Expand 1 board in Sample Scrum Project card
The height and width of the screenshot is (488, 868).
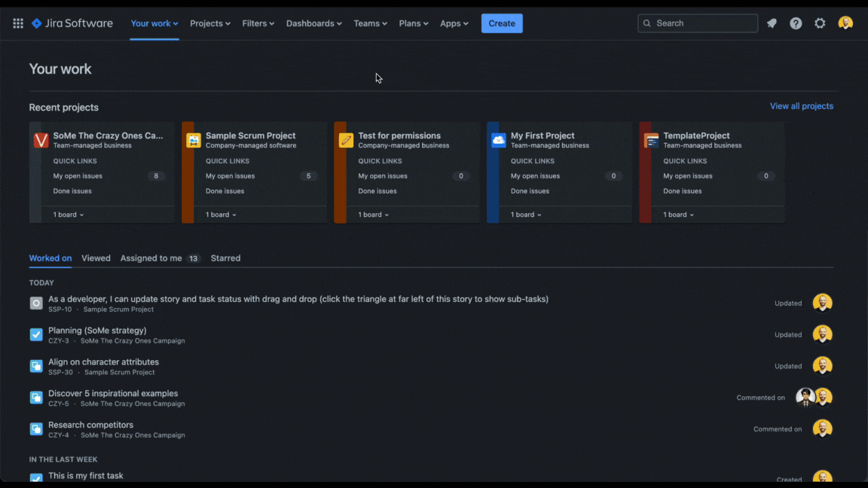221,215
